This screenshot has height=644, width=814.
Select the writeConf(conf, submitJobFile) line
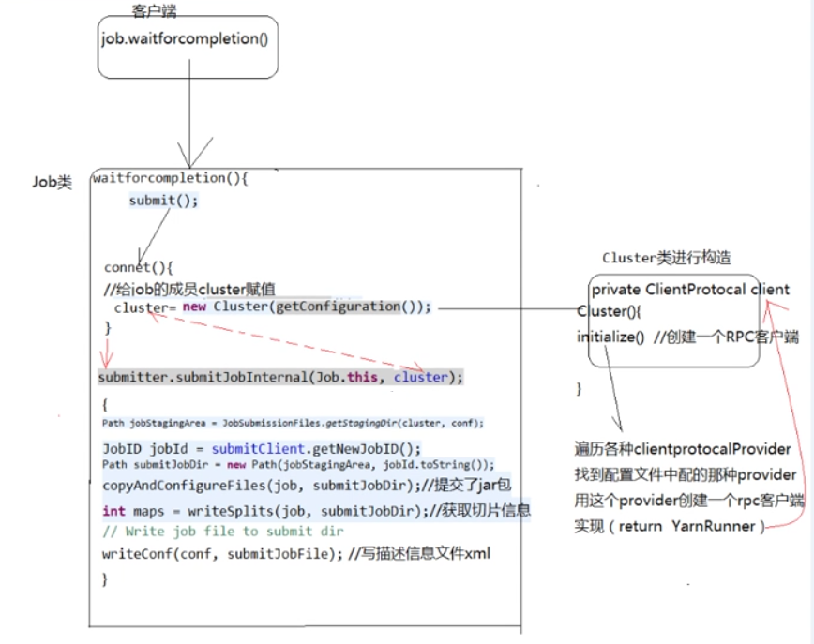point(296,554)
